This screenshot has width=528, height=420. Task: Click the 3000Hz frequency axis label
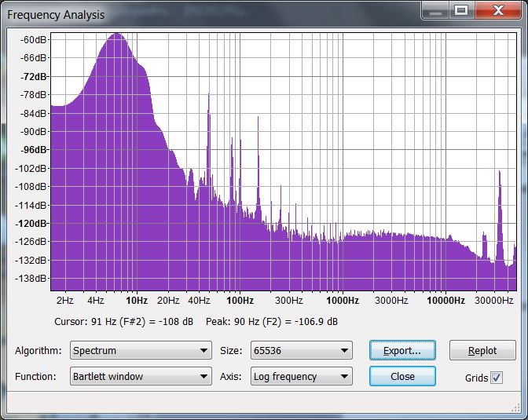tap(391, 300)
